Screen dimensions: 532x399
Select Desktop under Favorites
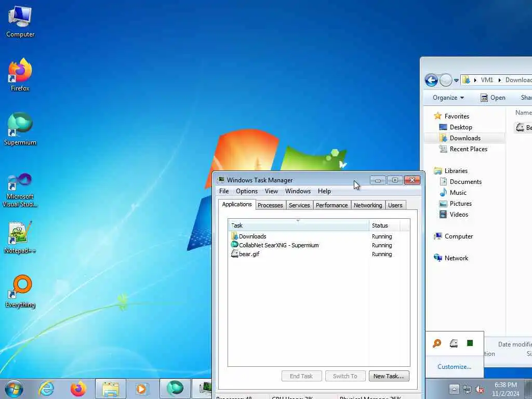point(461,127)
